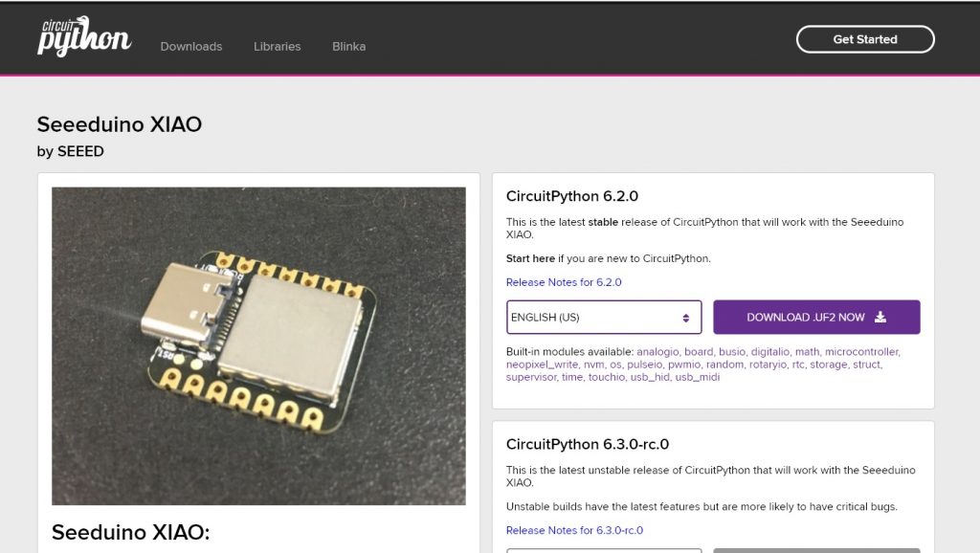Open the usb_midi module link
This screenshot has width=980, height=553.
698,377
